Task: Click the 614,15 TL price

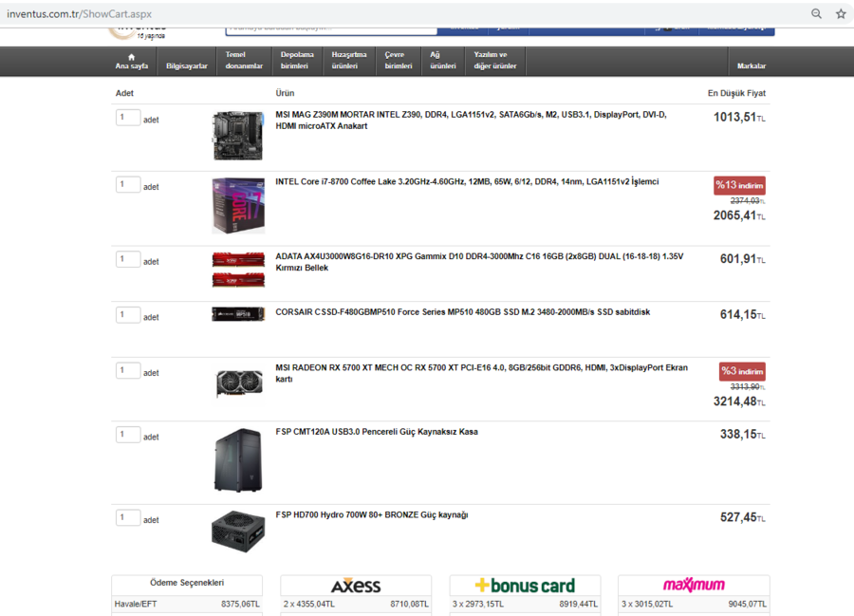Action: 742,314
